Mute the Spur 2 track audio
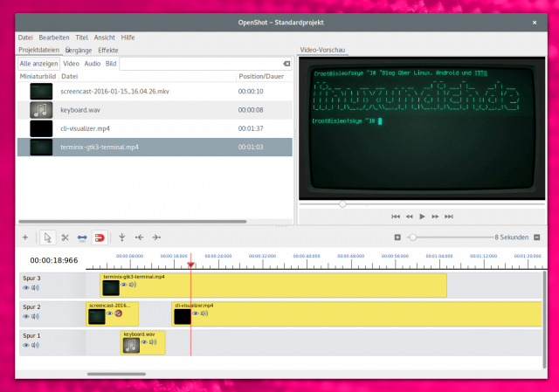The image size is (559, 392). click(x=36, y=316)
